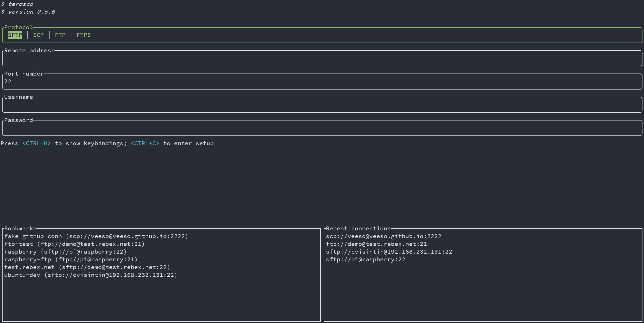Screen dimensions: 644x323
Task: Click the CTRL+H keybindings hint
Action: pyautogui.click(x=36, y=143)
